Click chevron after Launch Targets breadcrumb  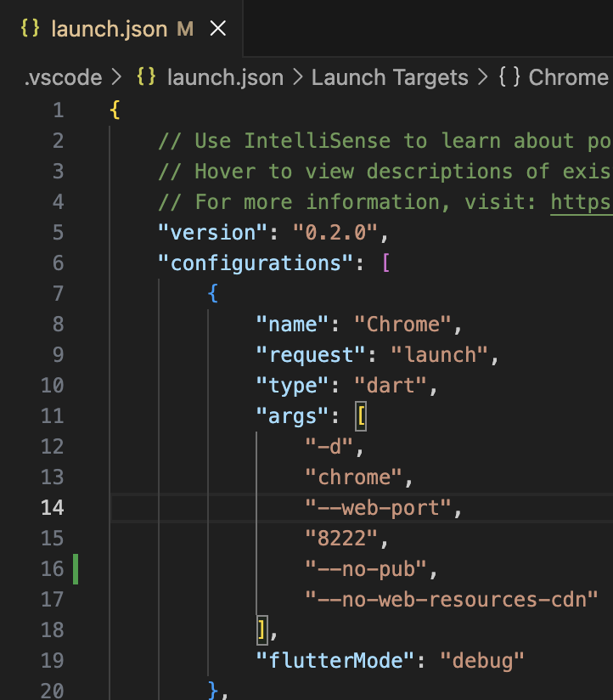point(483,77)
